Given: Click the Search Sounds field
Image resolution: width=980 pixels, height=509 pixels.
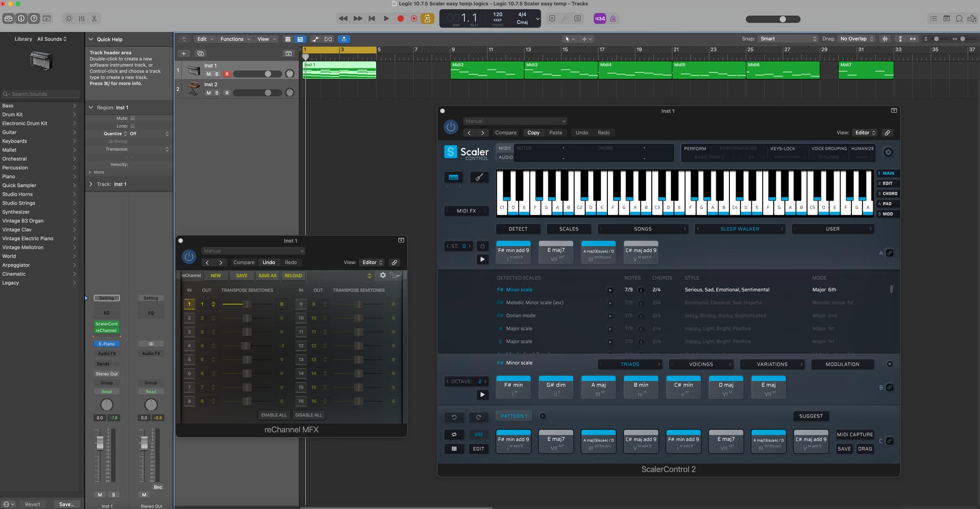Looking at the screenshot, I should click(41, 94).
